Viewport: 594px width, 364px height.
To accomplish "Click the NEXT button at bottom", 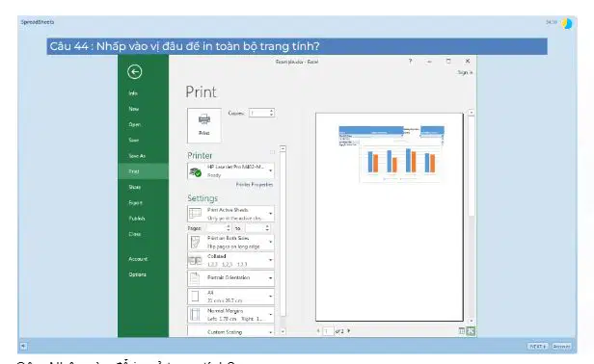I will pyautogui.click(x=537, y=347).
